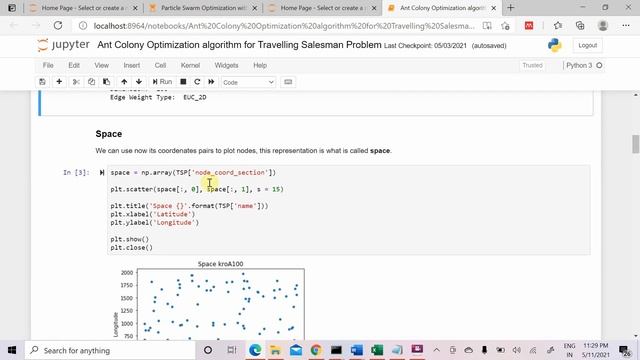Switch to the first Home Page tab
Viewport: 640px width, 360px height.
click(x=83, y=8)
